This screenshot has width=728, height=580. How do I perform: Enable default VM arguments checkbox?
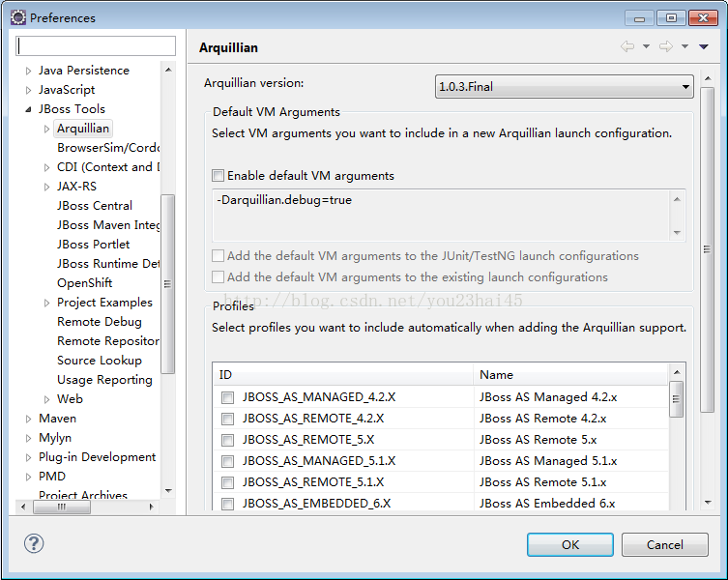click(x=218, y=176)
